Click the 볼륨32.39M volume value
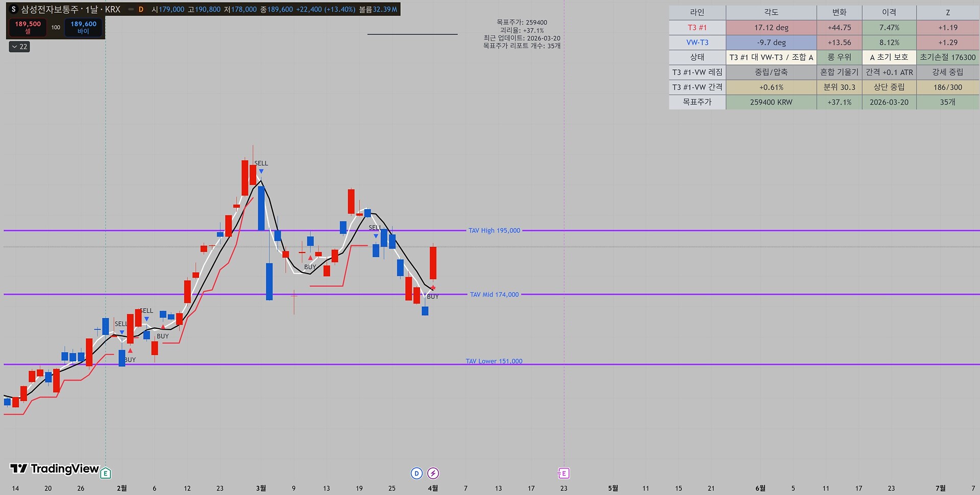 (378, 9)
